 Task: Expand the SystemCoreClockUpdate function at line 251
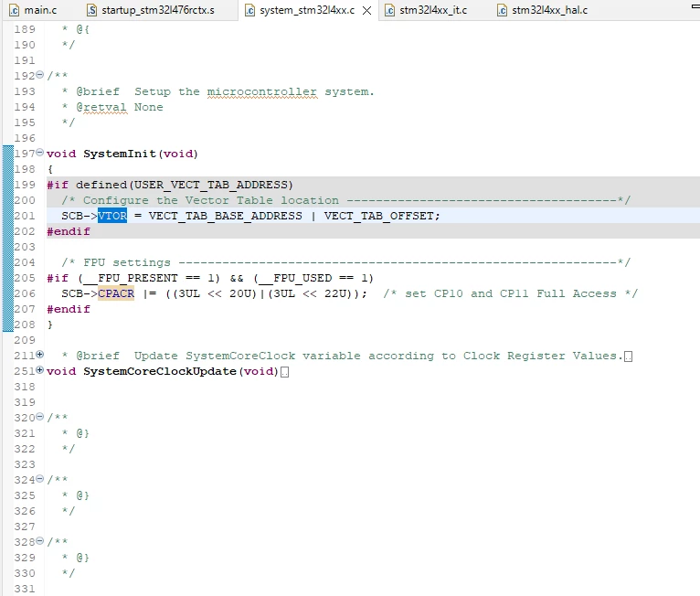coord(39,370)
